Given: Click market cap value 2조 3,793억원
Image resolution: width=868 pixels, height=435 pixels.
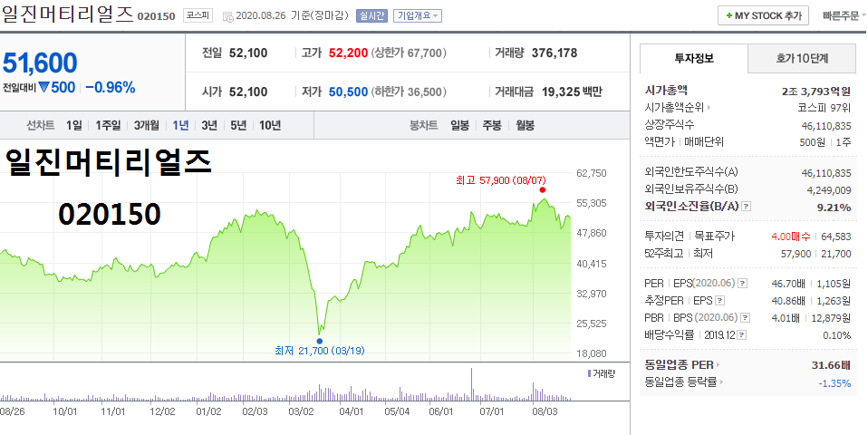Looking at the screenshot, I should [816, 92].
